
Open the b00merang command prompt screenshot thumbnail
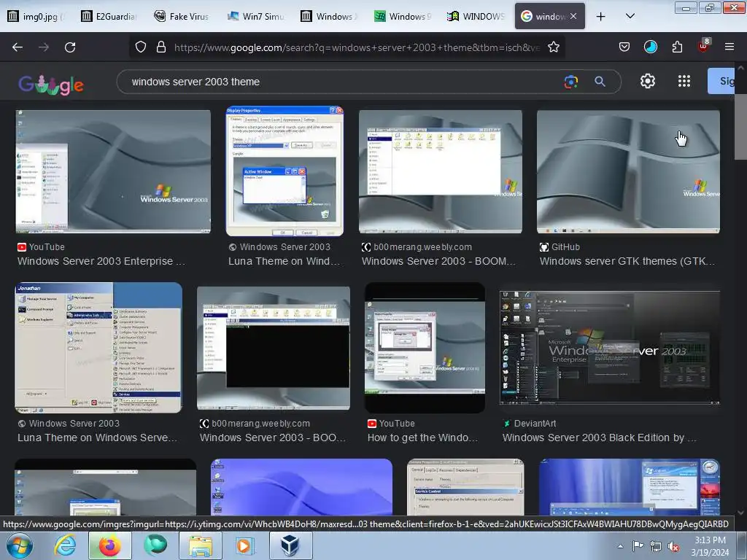coord(274,348)
